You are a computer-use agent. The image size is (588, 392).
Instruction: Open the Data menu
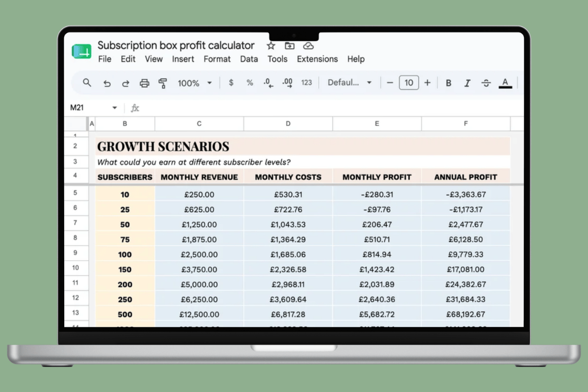[249, 59]
